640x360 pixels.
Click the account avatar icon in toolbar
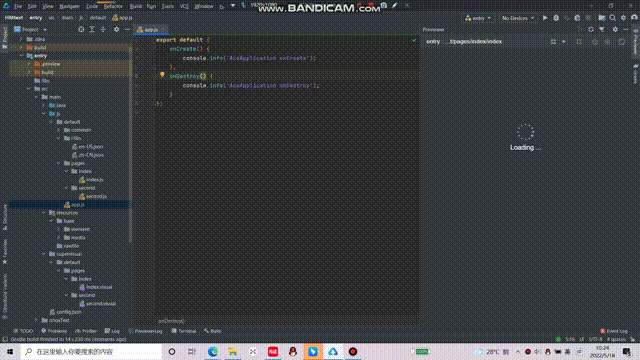pos(634,18)
